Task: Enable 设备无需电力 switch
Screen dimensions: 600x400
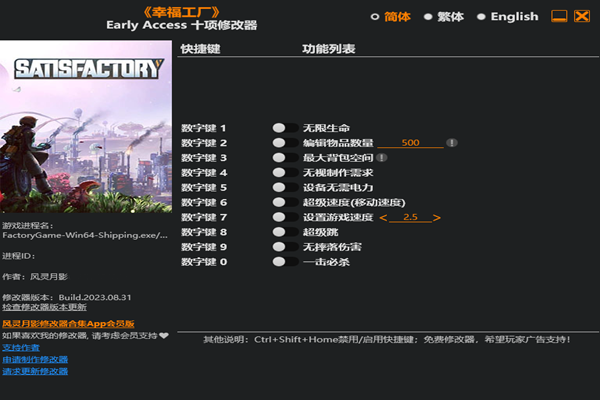Action: coord(284,187)
